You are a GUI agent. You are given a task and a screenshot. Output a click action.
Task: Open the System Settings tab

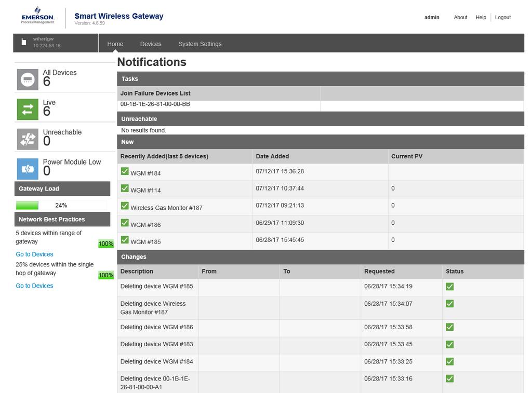(x=200, y=44)
